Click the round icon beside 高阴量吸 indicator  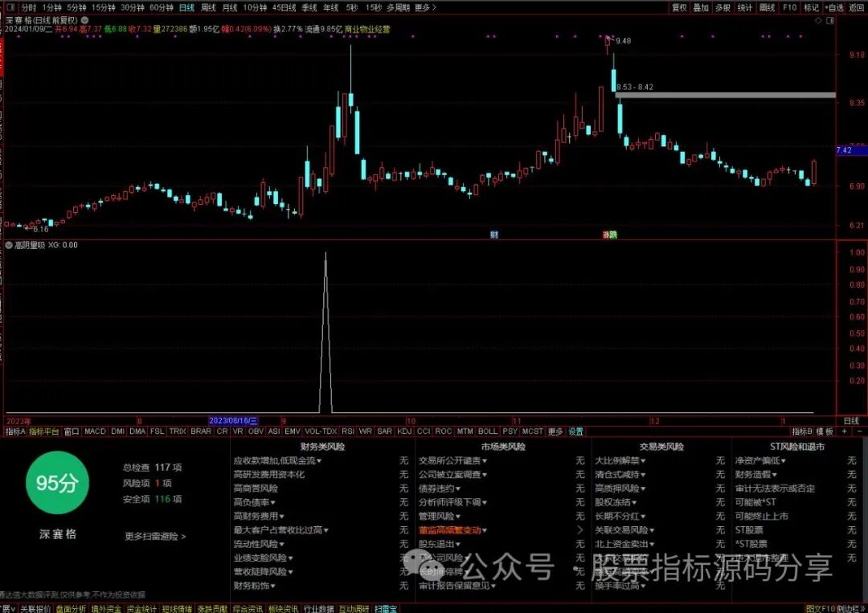(x=9, y=244)
